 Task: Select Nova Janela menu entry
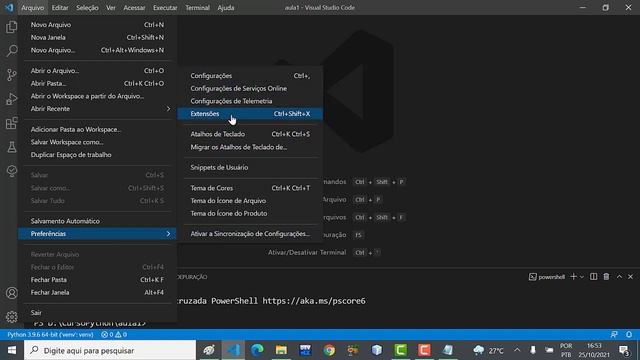(x=98, y=37)
